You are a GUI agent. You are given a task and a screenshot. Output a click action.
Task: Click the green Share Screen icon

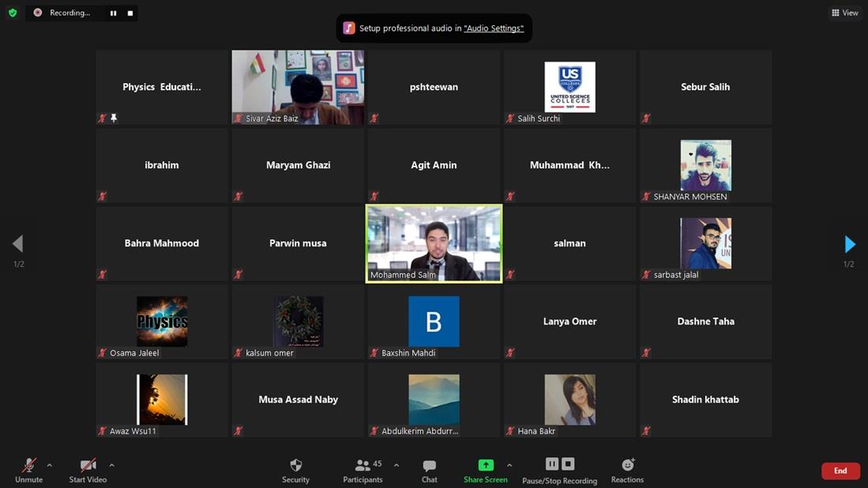click(486, 465)
